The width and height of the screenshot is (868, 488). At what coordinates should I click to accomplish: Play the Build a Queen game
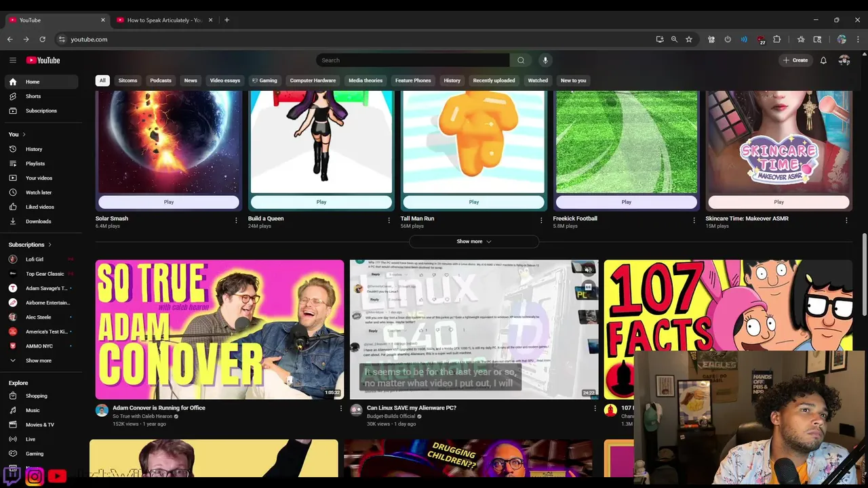pyautogui.click(x=321, y=202)
